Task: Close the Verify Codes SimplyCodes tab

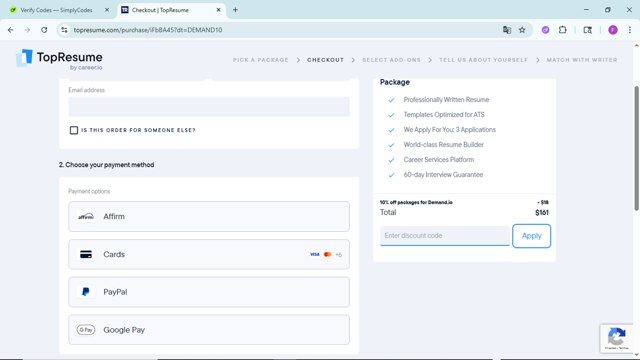Action: tap(107, 10)
